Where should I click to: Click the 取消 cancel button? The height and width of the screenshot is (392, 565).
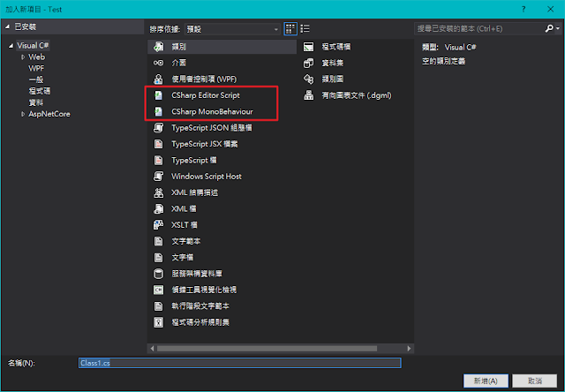[535, 381]
